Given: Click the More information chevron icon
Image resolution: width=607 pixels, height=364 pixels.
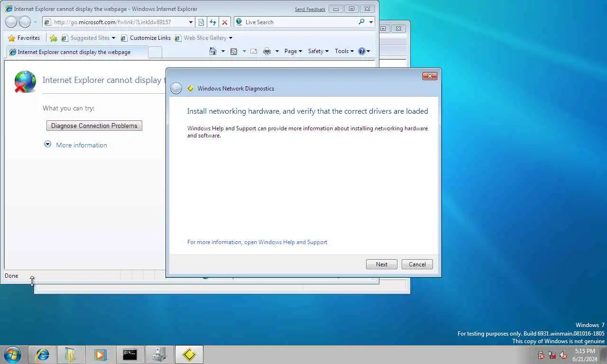Looking at the screenshot, I should tap(47, 144).
